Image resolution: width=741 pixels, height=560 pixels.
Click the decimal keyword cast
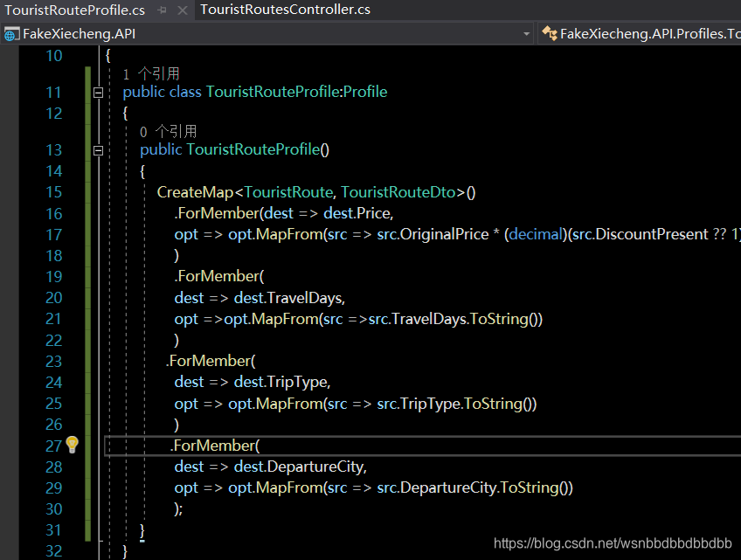pyautogui.click(x=537, y=234)
